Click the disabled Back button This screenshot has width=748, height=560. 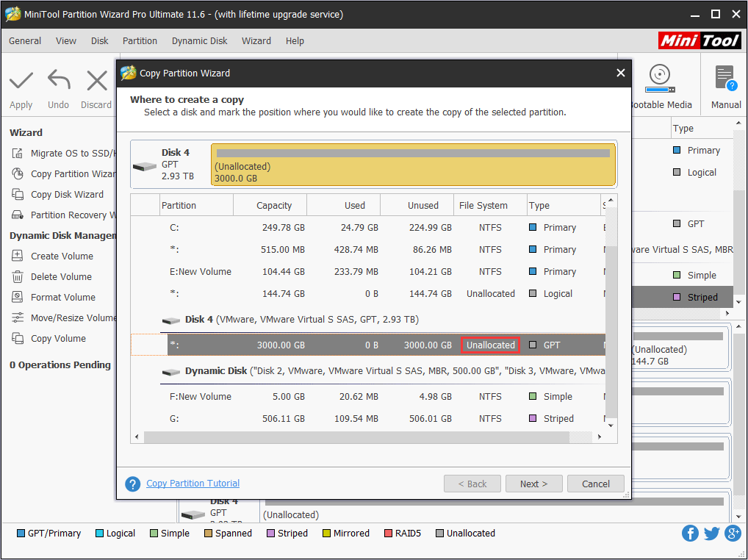point(472,484)
